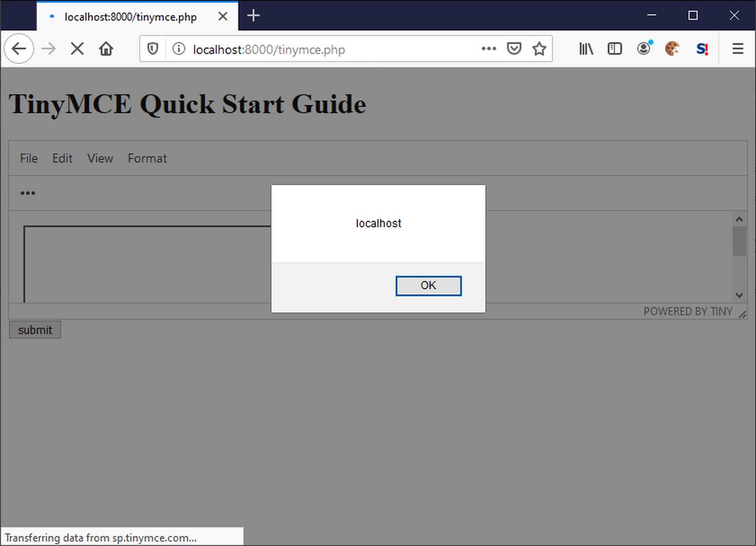This screenshot has width=756, height=546.
Task: Click OK in the localhost alert dialog
Action: tap(428, 286)
